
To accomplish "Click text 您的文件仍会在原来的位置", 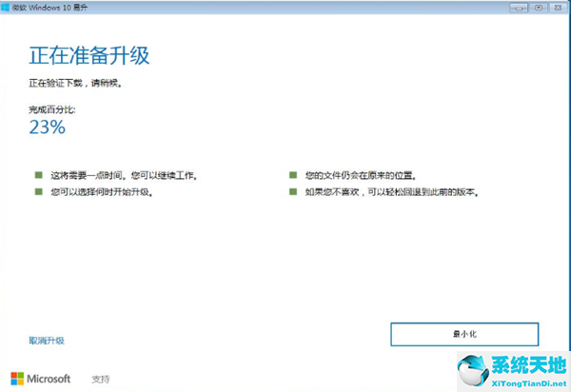I will (x=361, y=176).
